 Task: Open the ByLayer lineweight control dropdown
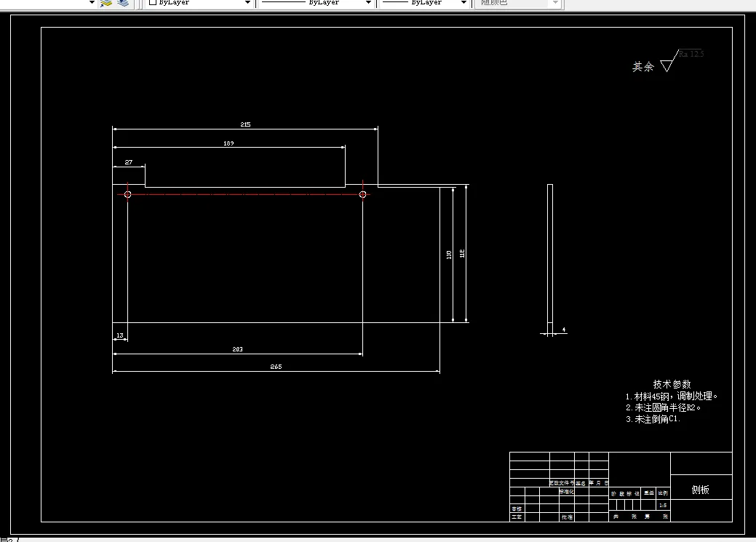(x=463, y=3)
